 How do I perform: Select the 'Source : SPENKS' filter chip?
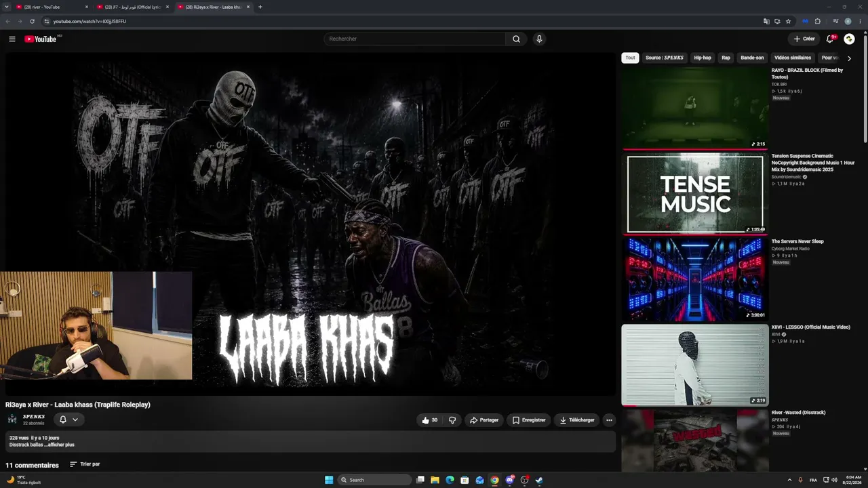click(x=665, y=58)
